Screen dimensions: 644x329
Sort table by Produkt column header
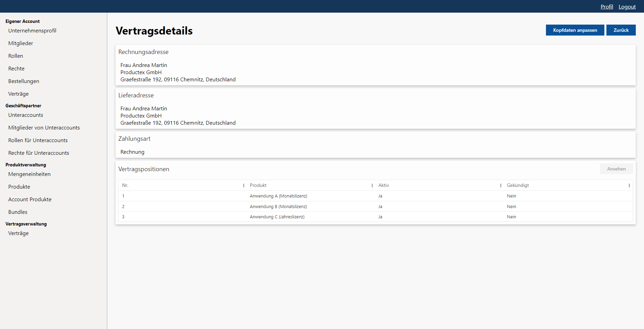258,186
